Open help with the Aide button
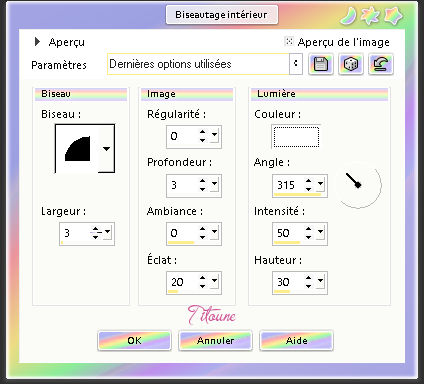The height and width of the screenshot is (384, 424). (x=296, y=340)
